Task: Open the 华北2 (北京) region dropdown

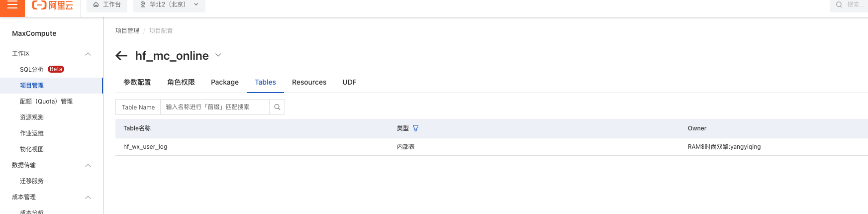Action: 169,4
